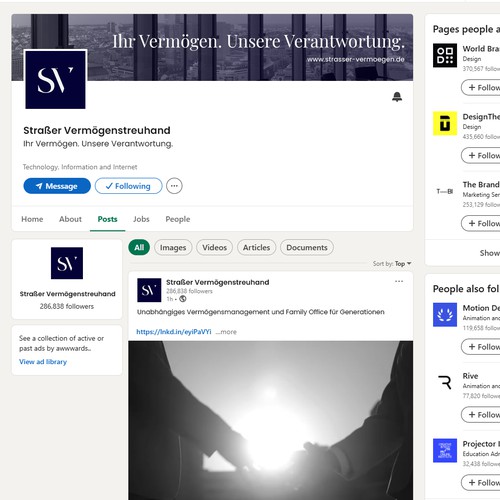Click '286,838 followers' in the sidebar card
The image size is (500, 500).
pos(67,306)
